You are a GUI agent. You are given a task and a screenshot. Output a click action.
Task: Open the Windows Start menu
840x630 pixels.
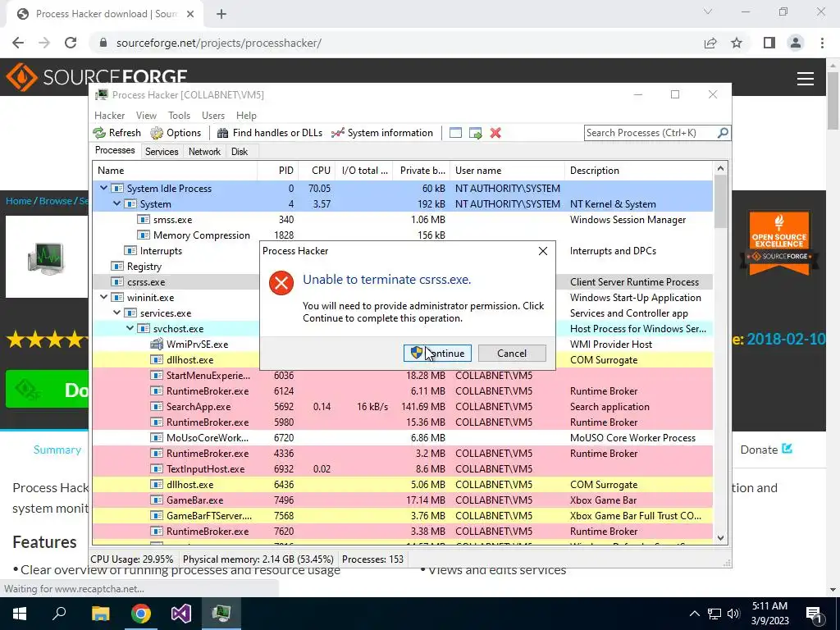pyautogui.click(x=20, y=614)
